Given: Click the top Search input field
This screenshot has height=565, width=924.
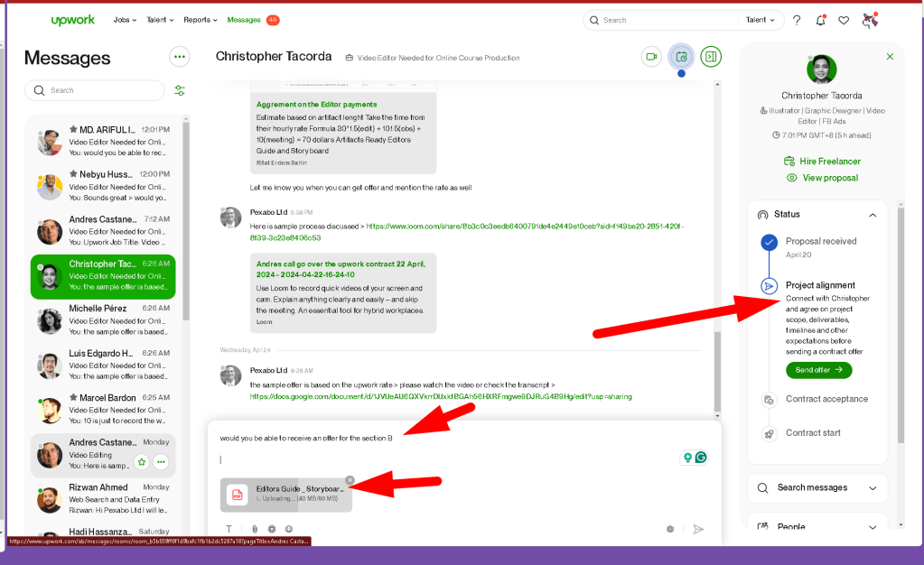Looking at the screenshot, I should (660, 20).
